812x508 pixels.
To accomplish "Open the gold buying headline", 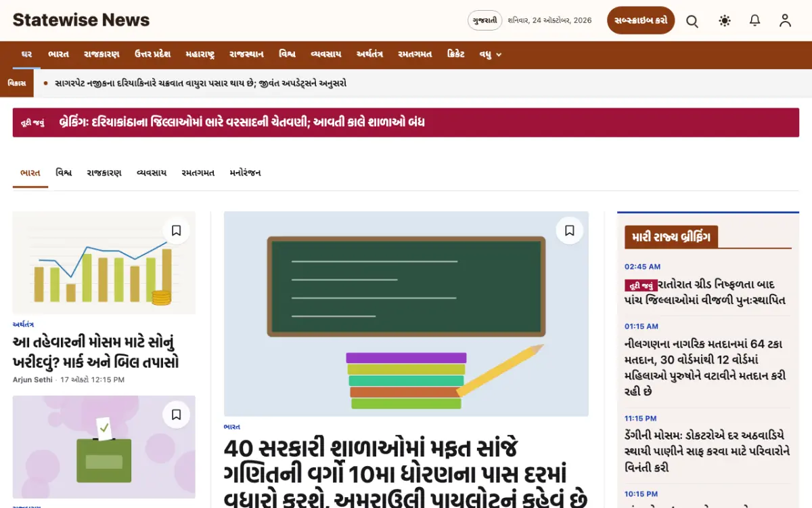I will 96,352.
